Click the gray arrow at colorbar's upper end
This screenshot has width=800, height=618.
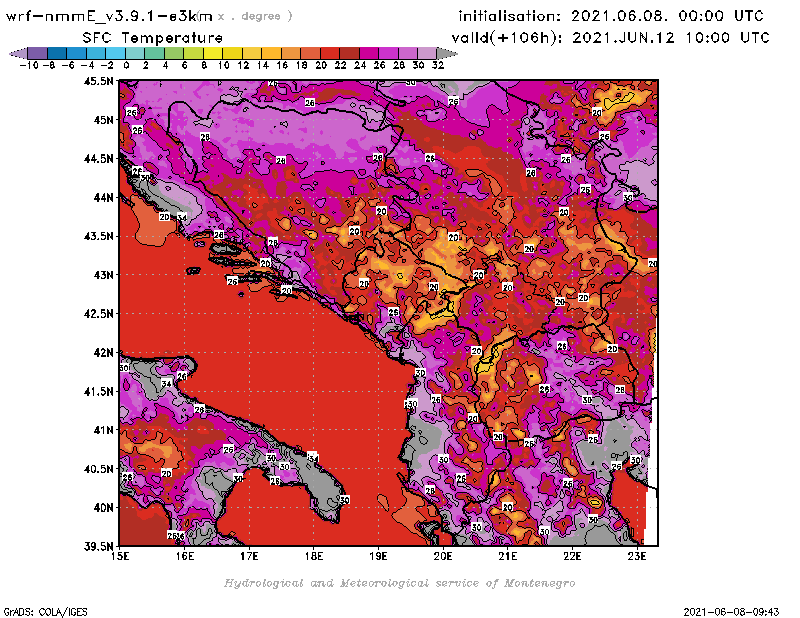446,53
